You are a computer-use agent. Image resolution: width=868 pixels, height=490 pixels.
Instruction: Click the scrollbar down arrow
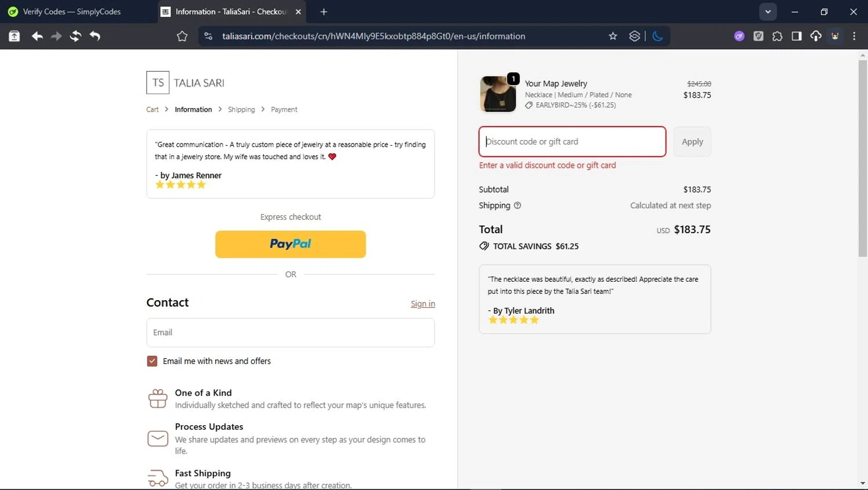(863, 484)
